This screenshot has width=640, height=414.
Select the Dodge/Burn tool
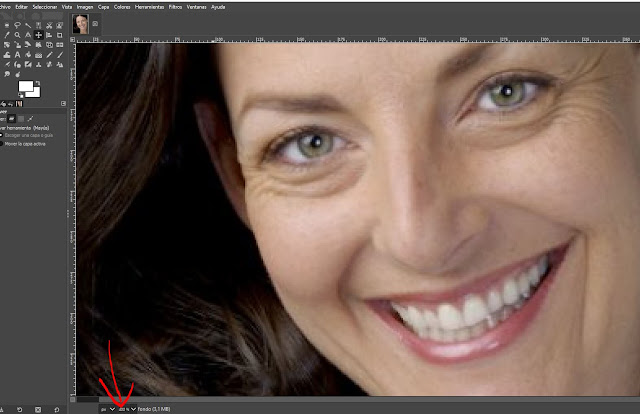click(x=18, y=74)
